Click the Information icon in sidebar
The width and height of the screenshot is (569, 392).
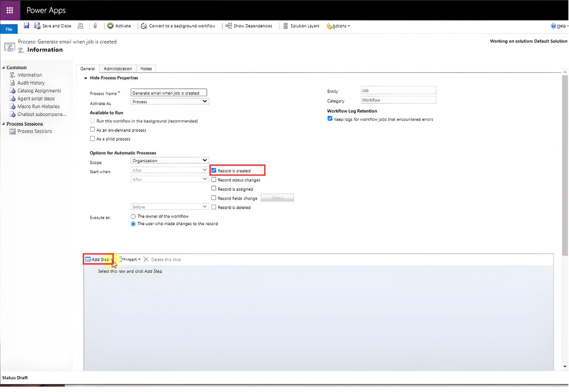[x=12, y=75]
